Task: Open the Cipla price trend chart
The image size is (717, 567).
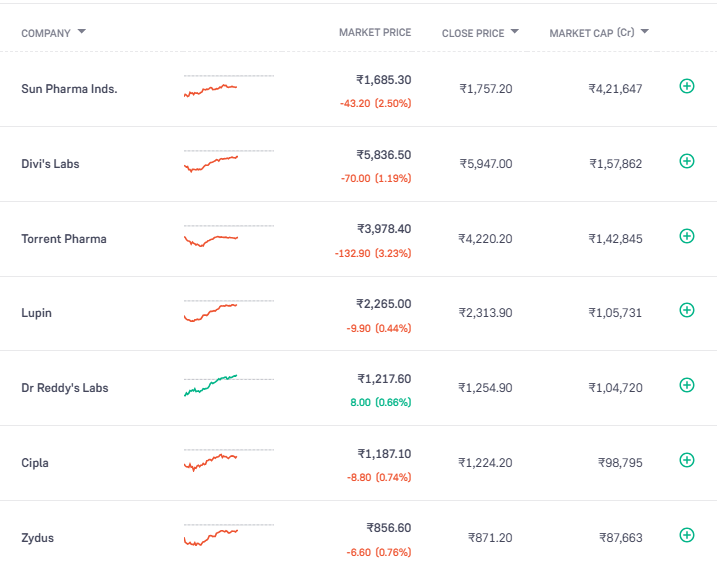Action: pyautogui.click(x=212, y=460)
